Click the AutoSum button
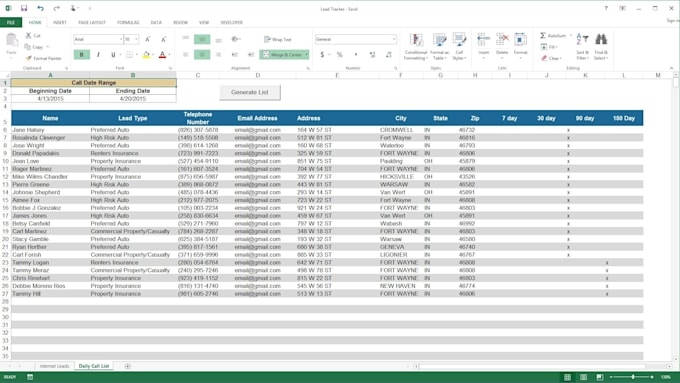 click(553, 36)
